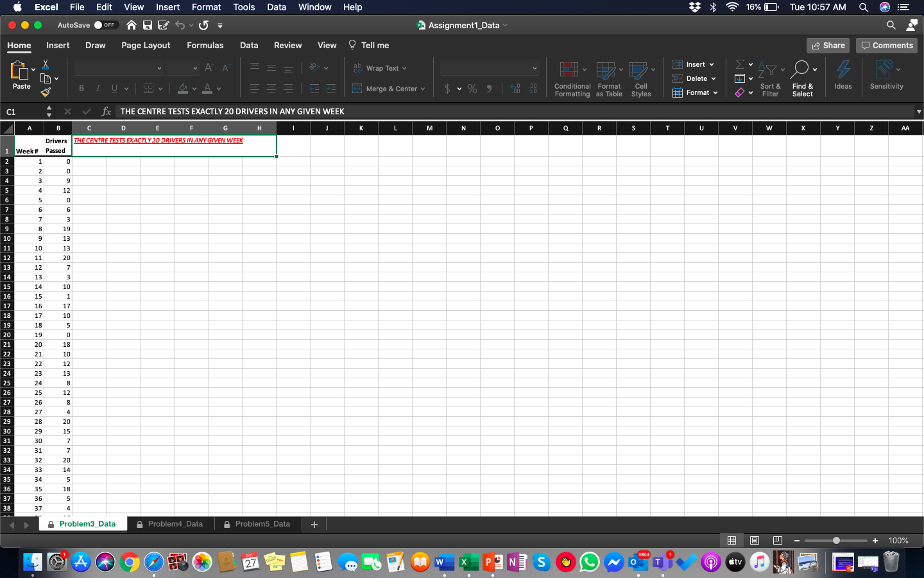Toggle AutoSave on
Image resolution: width=924 pixels, height=578 pixels.
point(107,25)
